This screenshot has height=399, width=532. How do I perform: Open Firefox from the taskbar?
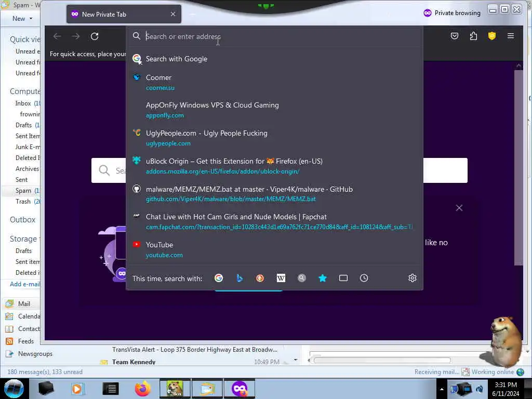click(143, 389)
